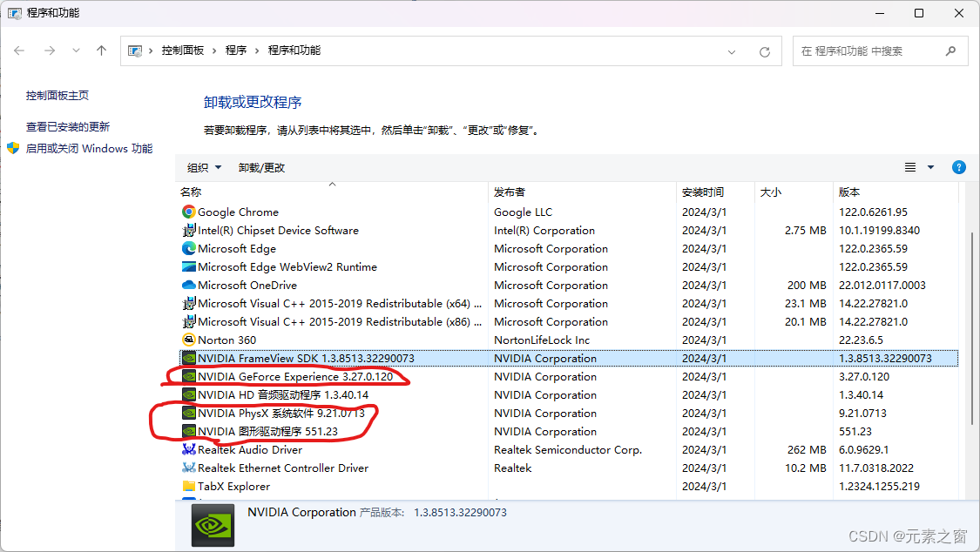Click the Realtek Semiconductor Corp. publisher cell
The image size is (980, 552).
(x=568, y=449)
